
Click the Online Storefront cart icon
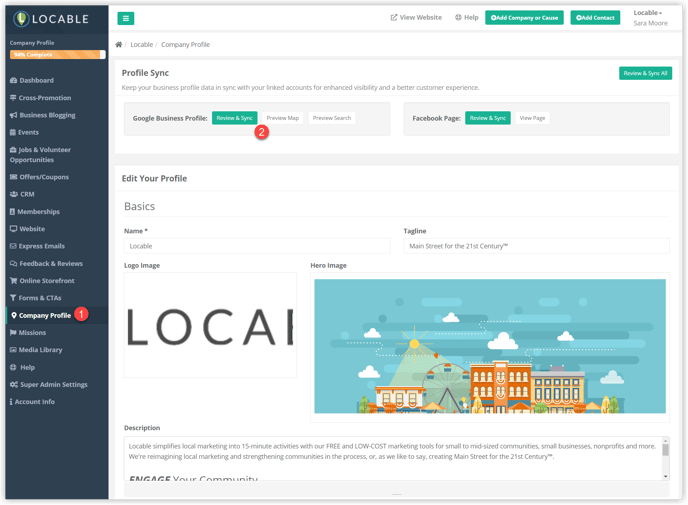pos(14,281)
